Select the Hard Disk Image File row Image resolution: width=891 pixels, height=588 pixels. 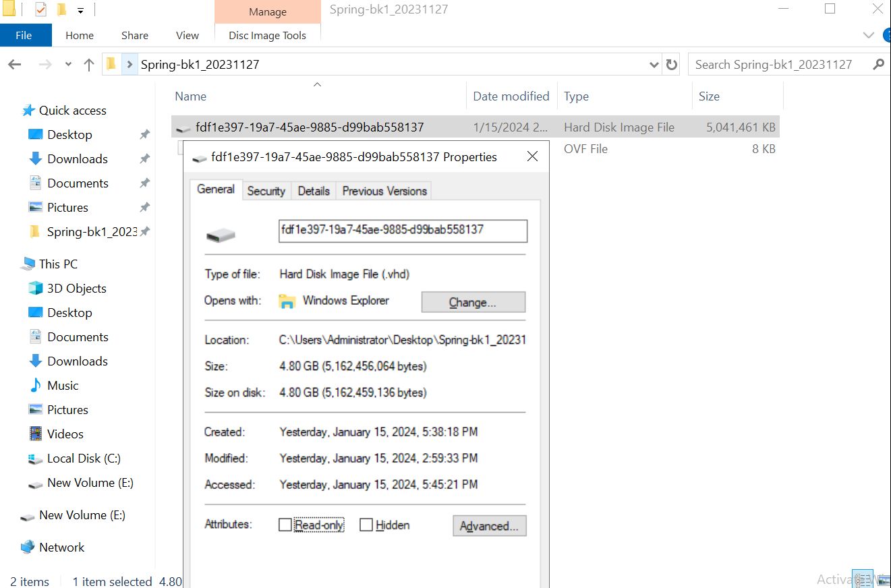(x=476, y=127)
